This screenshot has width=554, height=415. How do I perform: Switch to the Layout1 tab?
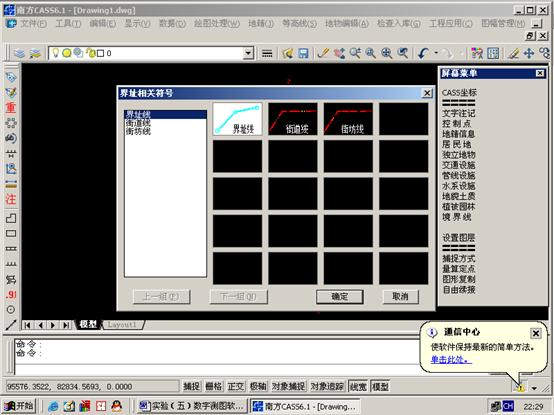pyautogui.click(x=122, y=325)
